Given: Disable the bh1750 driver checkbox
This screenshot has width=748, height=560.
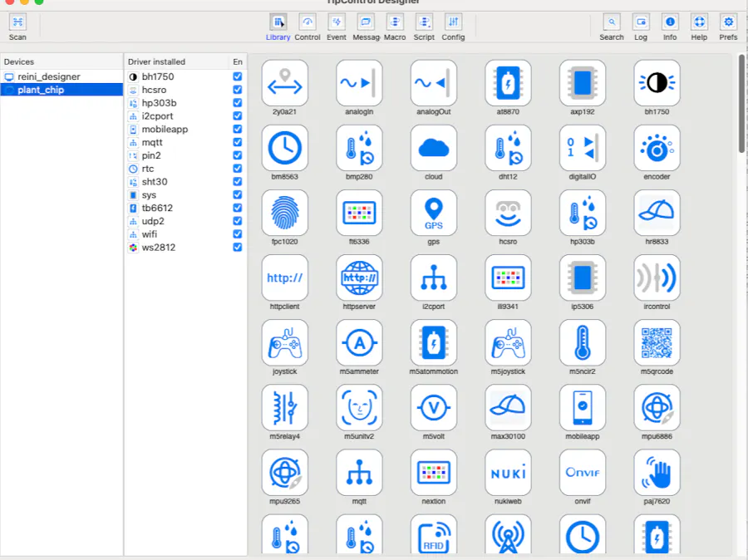Looking at the screenshot, I should pos(238,76).
